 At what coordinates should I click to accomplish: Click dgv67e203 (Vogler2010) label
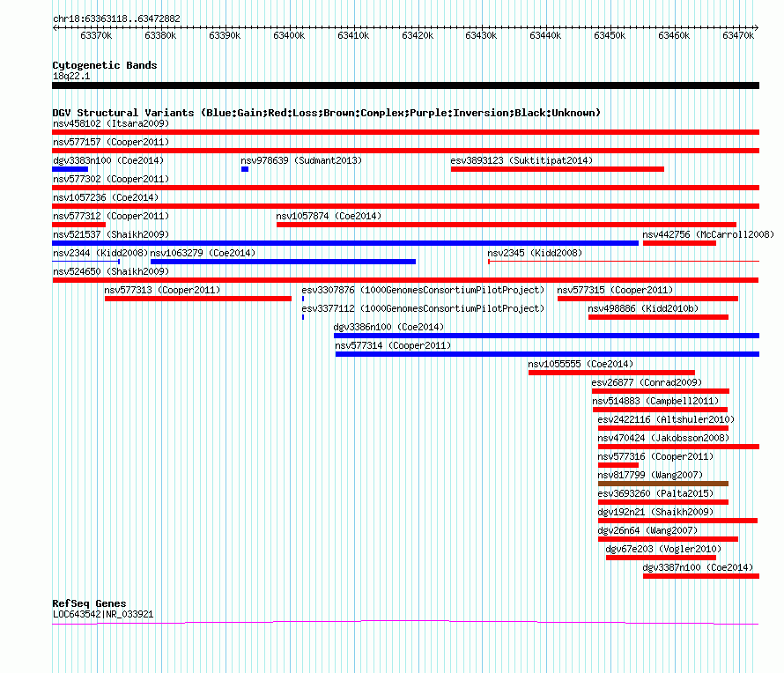click(663, 549)
